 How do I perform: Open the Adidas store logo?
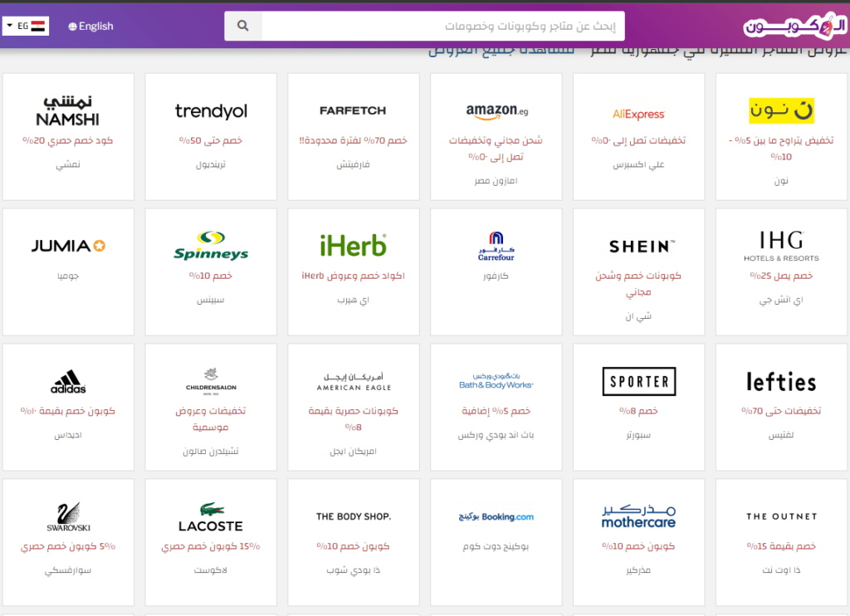click(x=68, y=382)
